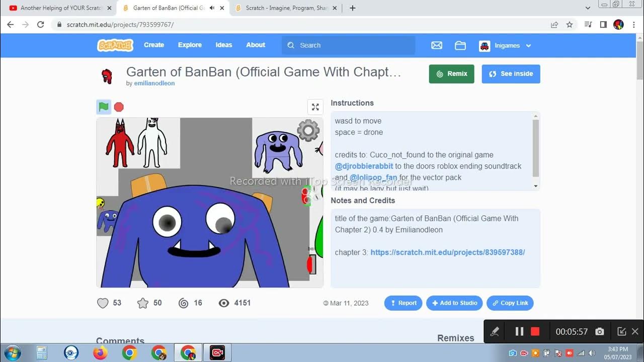Screen dimensions: 644x362
Task: Open the @djrobbierabbit profile link
Action: pos(364,166)
